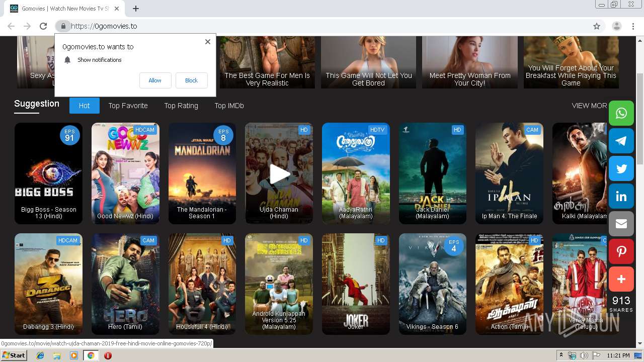Screen dimensions: 644x362
Task: Select the Hot suggestion tab
Action: [x=84, y=106]
